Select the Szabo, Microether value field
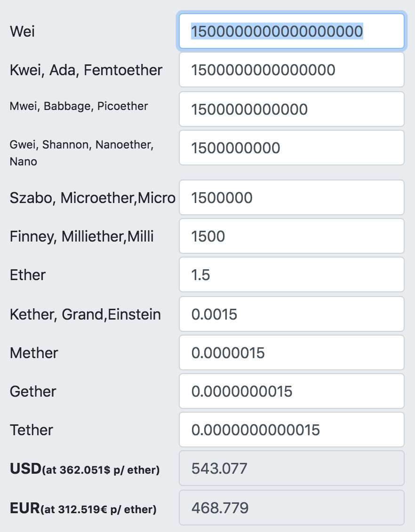415x532 pixels. pyautogui.click(x=291, y=197)
